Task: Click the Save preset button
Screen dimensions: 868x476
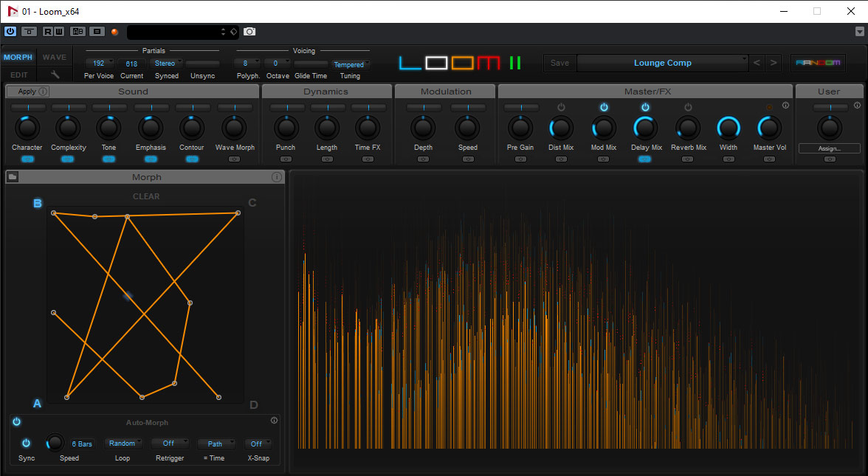Action: (x=560, y=63)
